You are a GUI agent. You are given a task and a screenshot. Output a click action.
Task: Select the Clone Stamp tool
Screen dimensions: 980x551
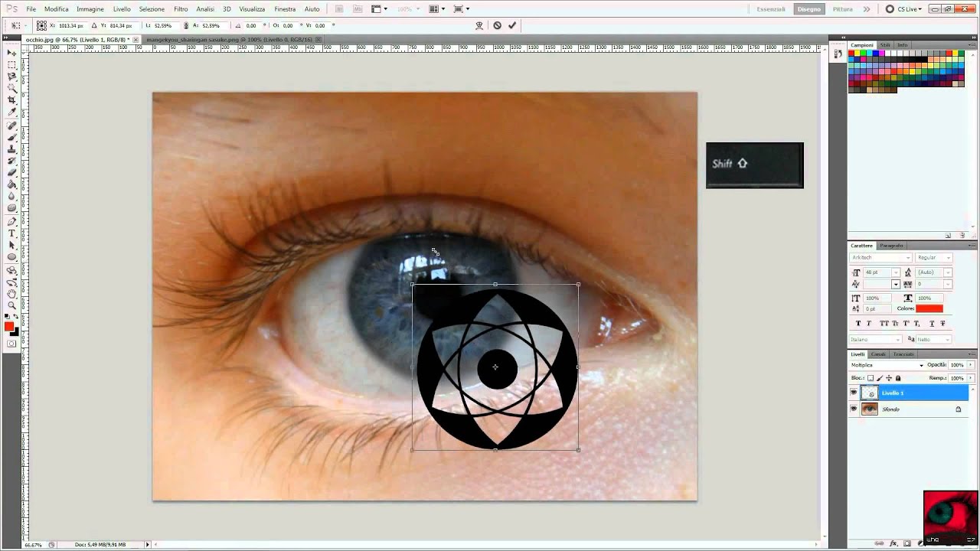(x=11, y=149)
